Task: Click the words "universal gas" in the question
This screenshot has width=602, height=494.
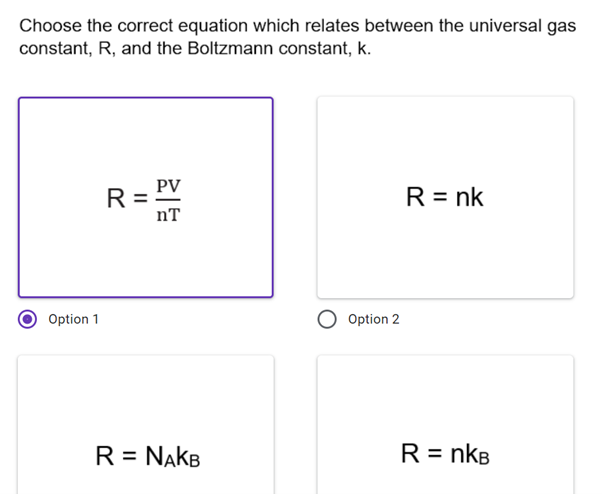Action: point(523,26)
